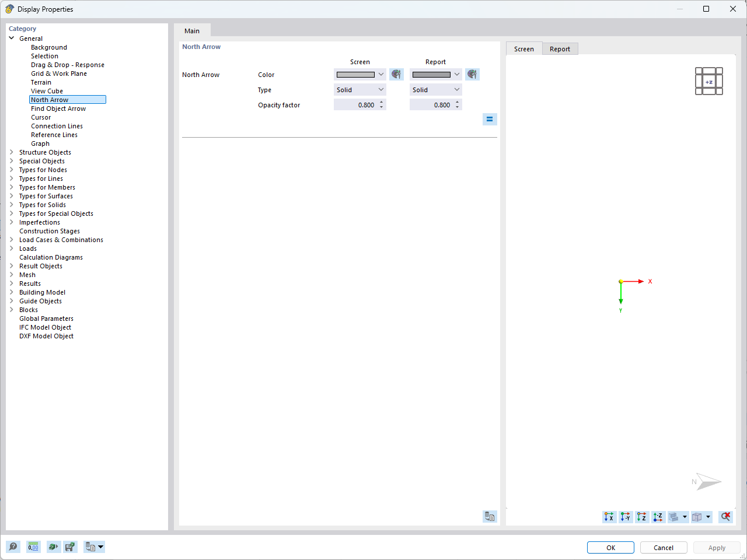Click the OK button

click(610, 547)
